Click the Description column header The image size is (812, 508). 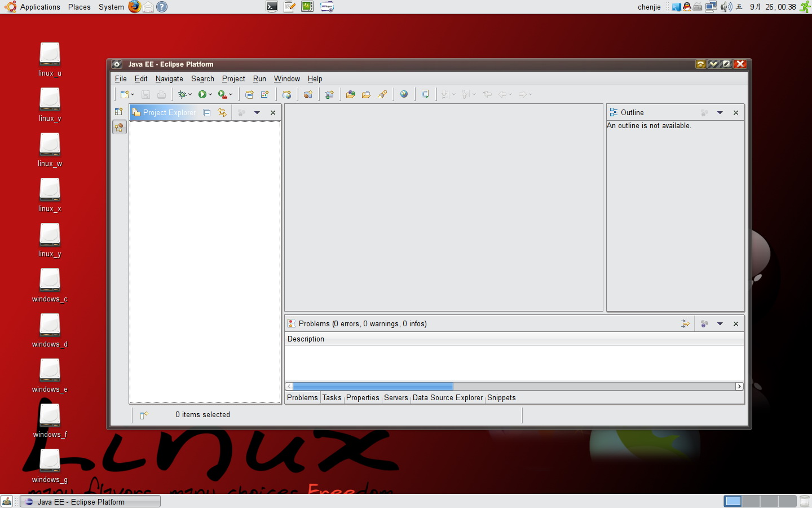[514, 339]
